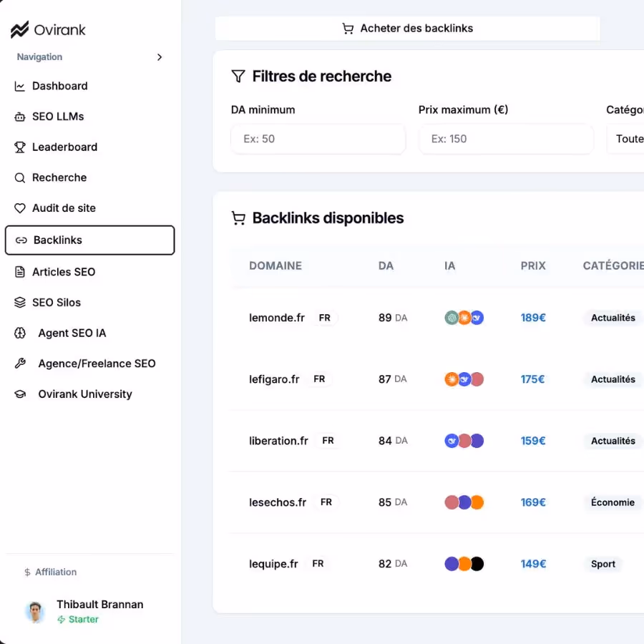Click the DOMAINE column header

(x=275, y=265)
